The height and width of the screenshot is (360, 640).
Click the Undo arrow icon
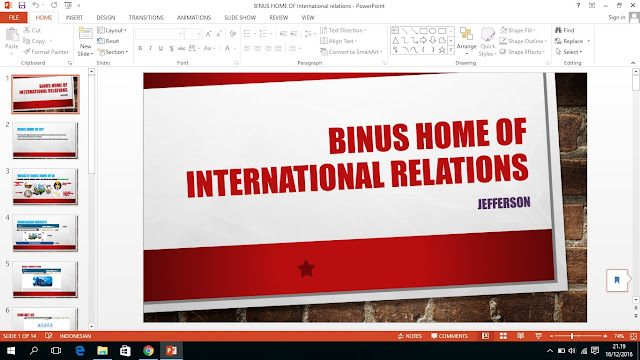pos(36,5)
